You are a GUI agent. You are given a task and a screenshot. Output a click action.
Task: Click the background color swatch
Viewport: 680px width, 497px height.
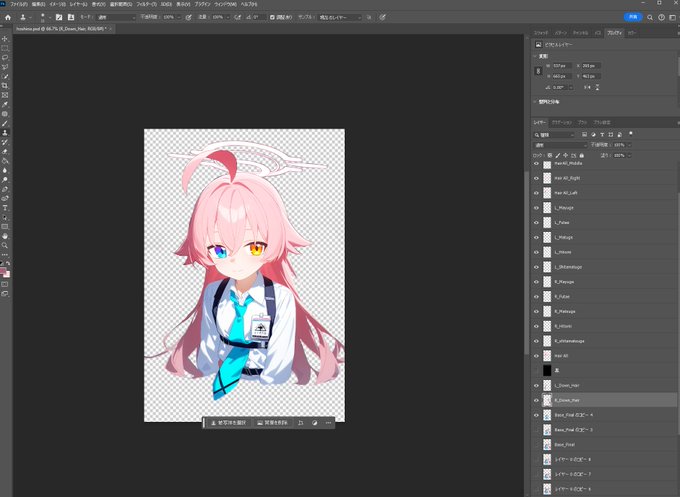coord(7,275)
